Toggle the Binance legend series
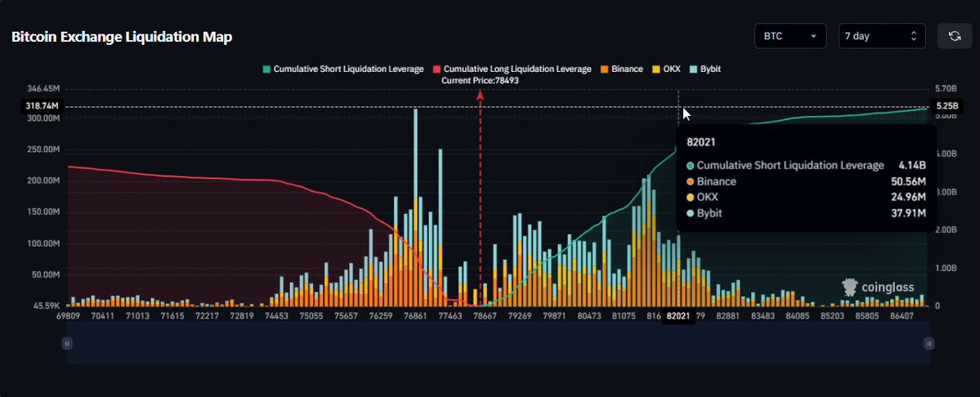The width and height of the screenshot is (980, 397). pos(621,69)
